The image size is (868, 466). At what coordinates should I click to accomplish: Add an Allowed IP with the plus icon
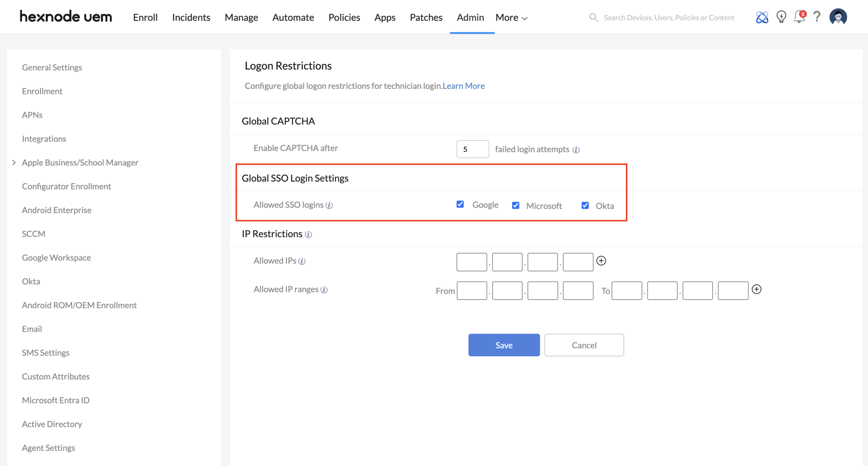601,261
